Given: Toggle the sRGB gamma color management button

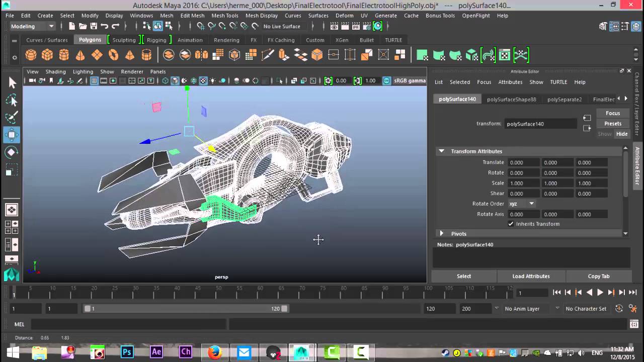Looking at the screenshot, I should pyautogui.click(x=386, y=80).
